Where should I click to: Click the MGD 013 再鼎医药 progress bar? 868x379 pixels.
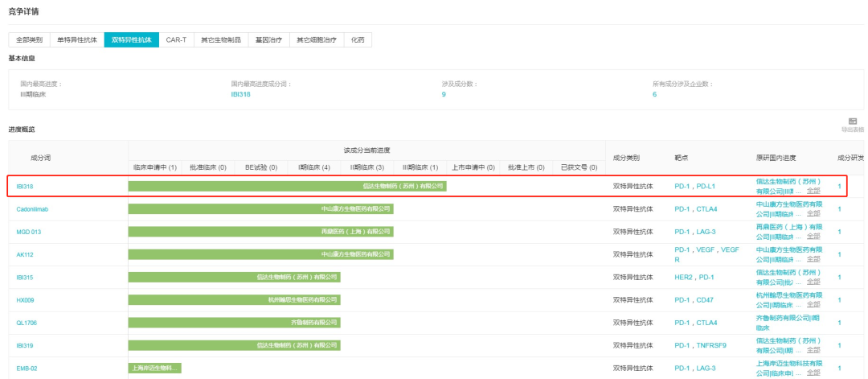tap(260, 232)
